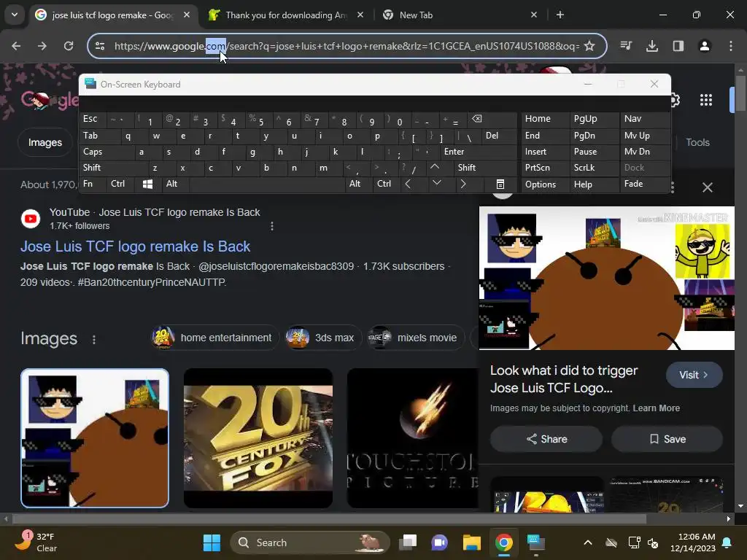Toggle left Shift on On-Screen Keyboard
747x560 pixels.
pos(115,168)
